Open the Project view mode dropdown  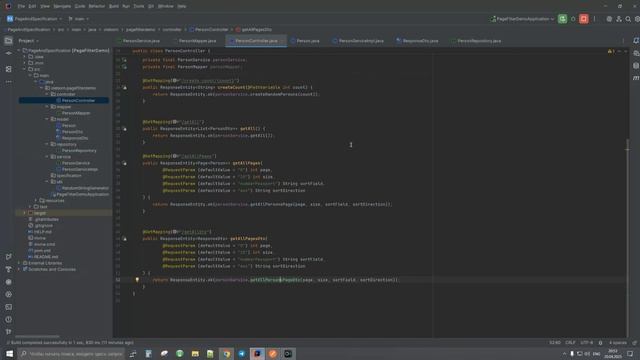pos(29,41)
